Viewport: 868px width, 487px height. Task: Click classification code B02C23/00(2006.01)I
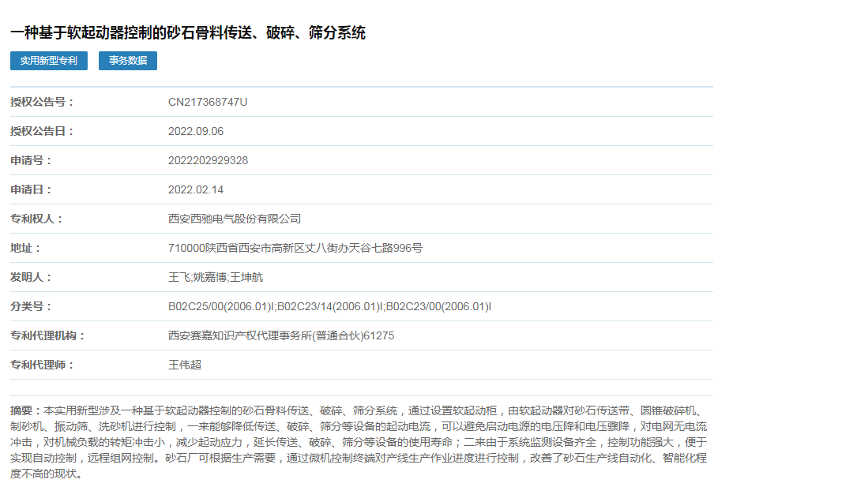click(438, 306)
